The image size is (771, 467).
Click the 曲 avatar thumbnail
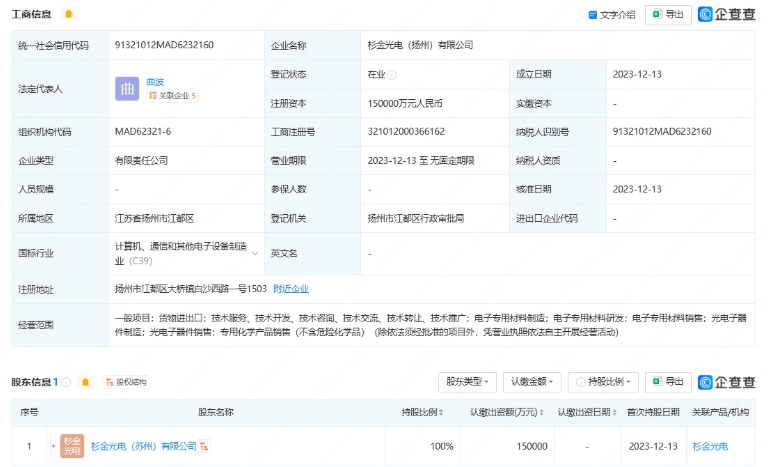click(127, 88)
